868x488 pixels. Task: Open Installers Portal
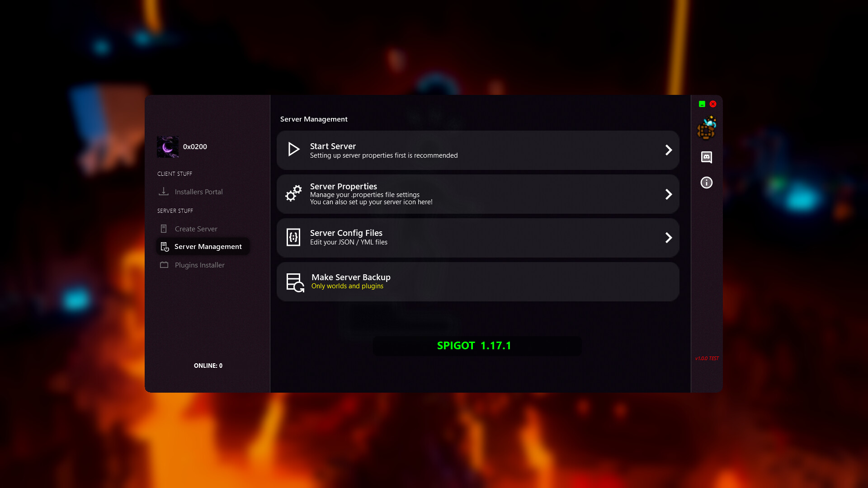(199, 191)
